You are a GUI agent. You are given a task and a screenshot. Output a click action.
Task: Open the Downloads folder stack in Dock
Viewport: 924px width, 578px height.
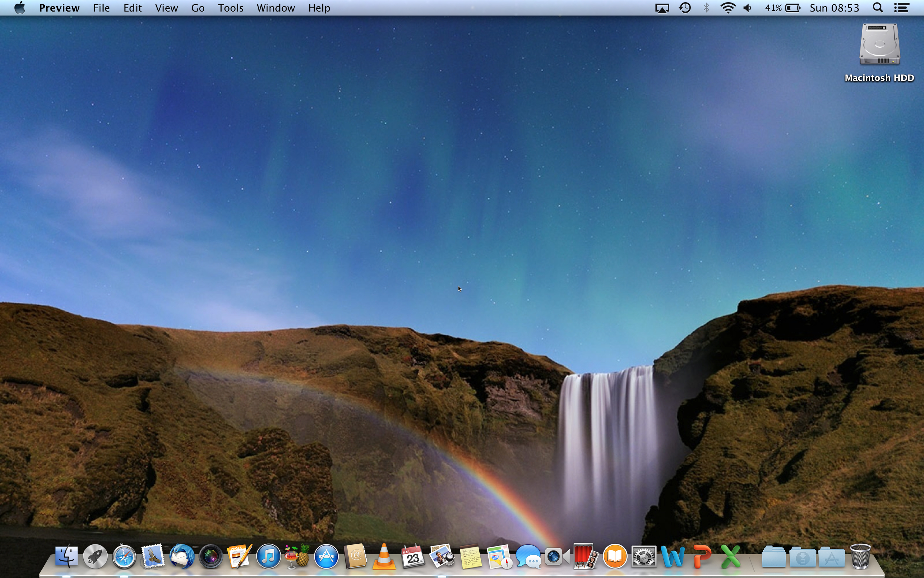click(803, 556)
